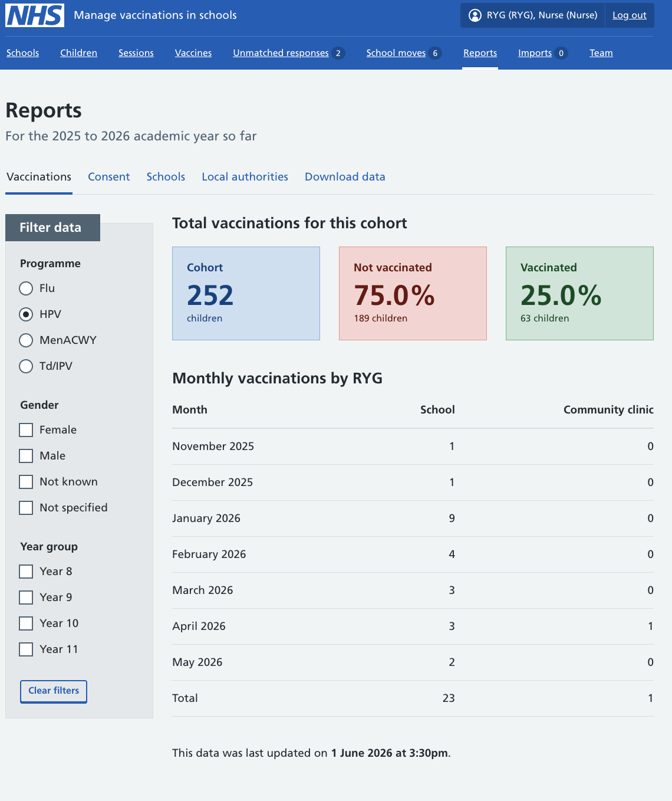This screenshot has height=801, width=672.
Task: Click the Imports count badge 0
Action: tap(561, 53)
